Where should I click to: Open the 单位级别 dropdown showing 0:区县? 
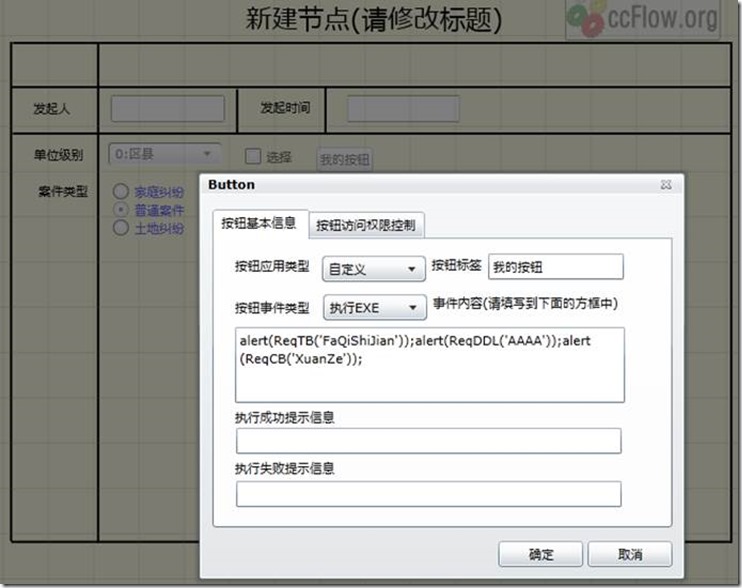click(x=165, y=154)
